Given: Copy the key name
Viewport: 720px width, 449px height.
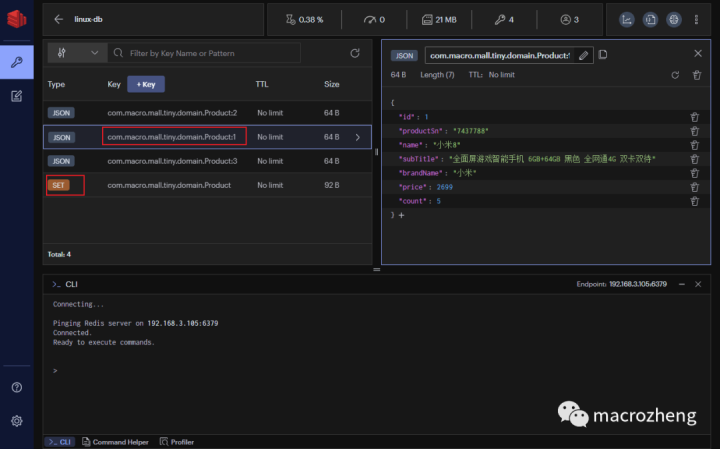Looking at the screenshot, I should pyautogui.click(x=603, y=55).
